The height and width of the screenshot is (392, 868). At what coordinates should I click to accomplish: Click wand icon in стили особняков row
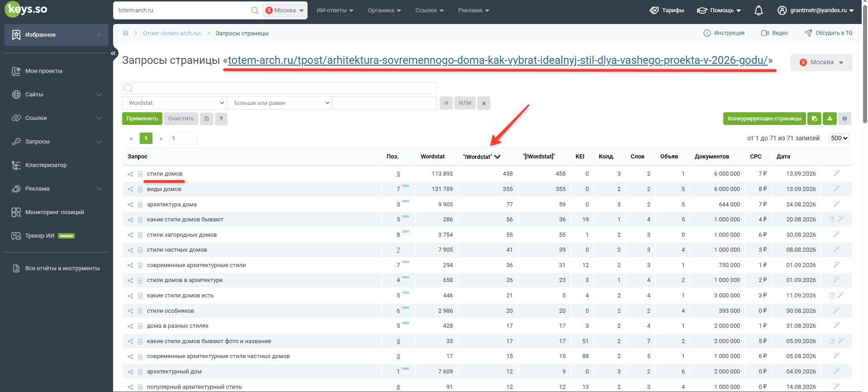(836, 311)
